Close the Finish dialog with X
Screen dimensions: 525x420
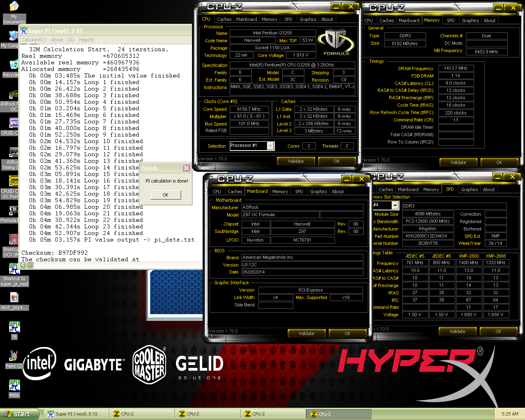click(186, 168)
